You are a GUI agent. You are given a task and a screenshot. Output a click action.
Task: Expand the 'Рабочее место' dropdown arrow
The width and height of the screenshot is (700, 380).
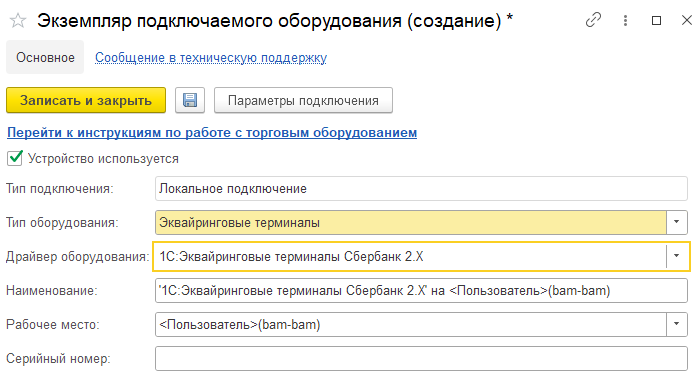pyautogui.click(x=677, y=324)
